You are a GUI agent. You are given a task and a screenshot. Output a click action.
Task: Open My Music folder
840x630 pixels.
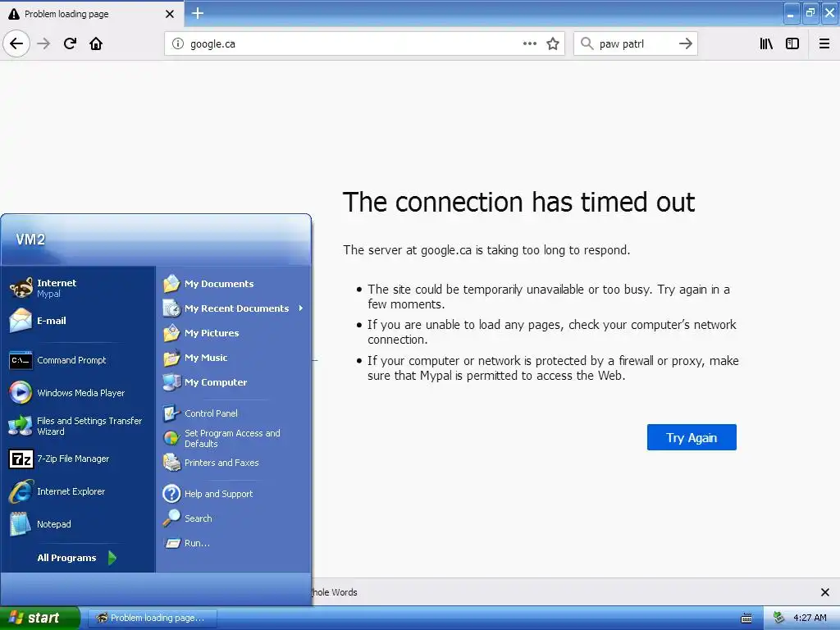tap(234, 358)
